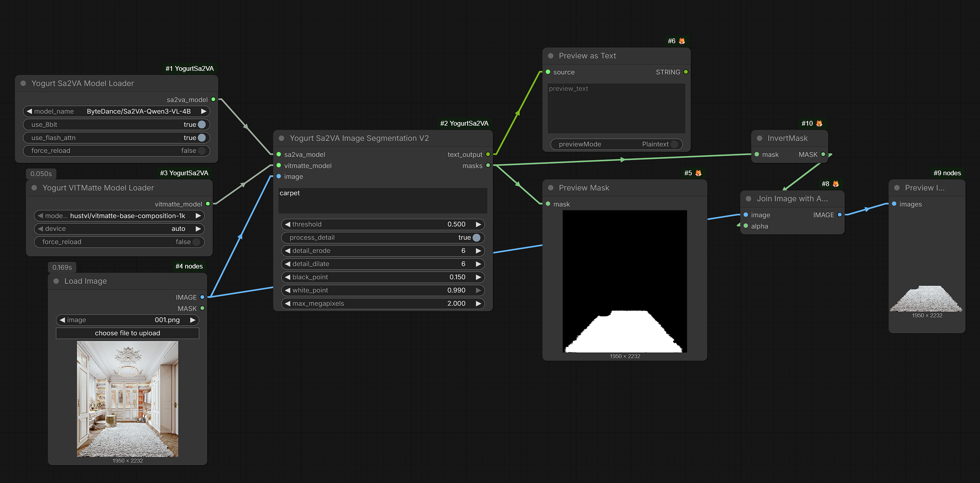Click choose file to upload button
Image resolution: width=980 pixels, height=483 pixels.
[127, 333]
